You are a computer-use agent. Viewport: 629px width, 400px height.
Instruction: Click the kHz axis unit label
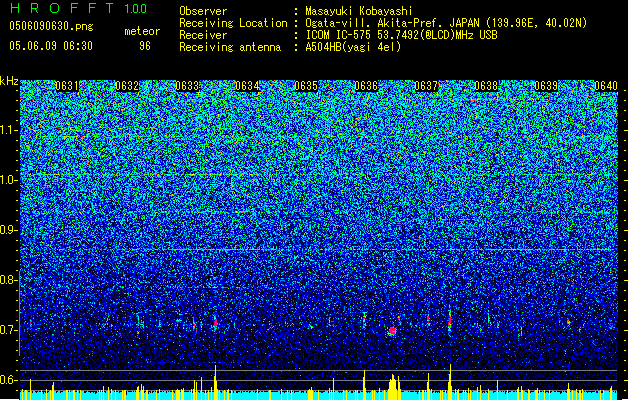9,81
